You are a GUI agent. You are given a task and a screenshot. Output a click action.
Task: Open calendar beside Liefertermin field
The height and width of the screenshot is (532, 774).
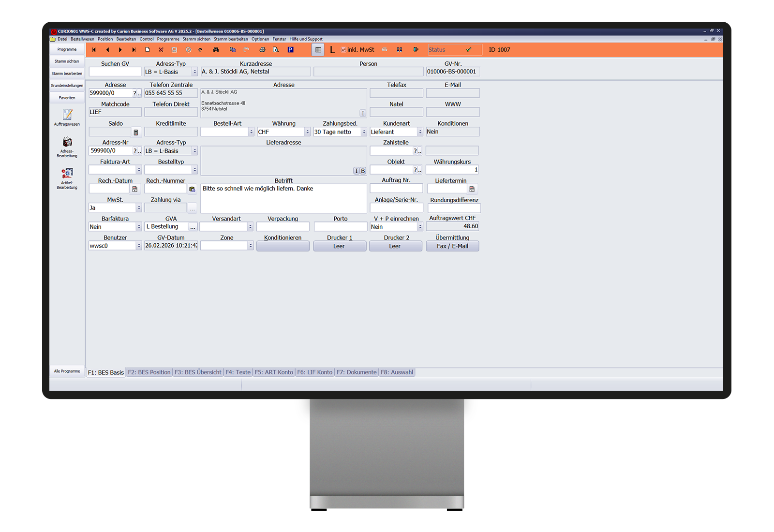(472, 189)
